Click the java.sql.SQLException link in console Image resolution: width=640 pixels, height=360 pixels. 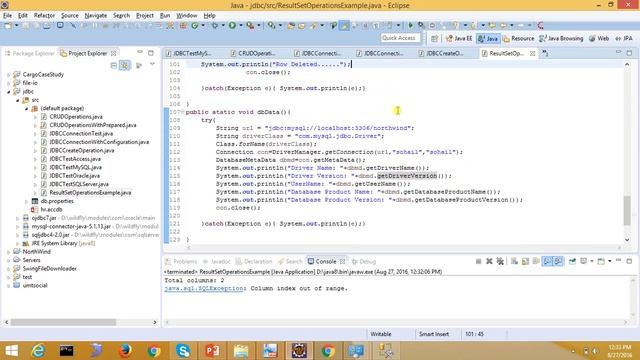point(204,289)
